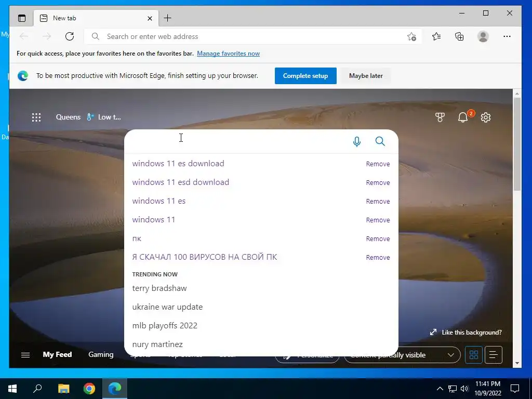
Task: Show hidden tray icons chevron
Action: click(x=440, y=389)
